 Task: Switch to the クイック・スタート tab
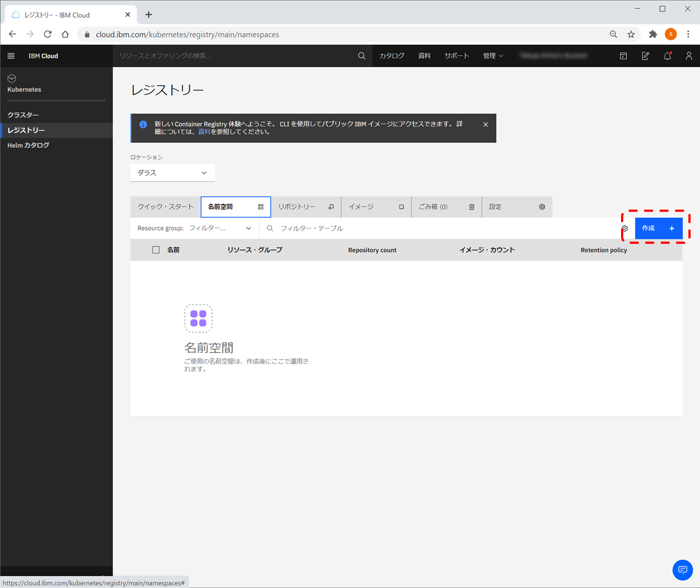tap(166, 207)
